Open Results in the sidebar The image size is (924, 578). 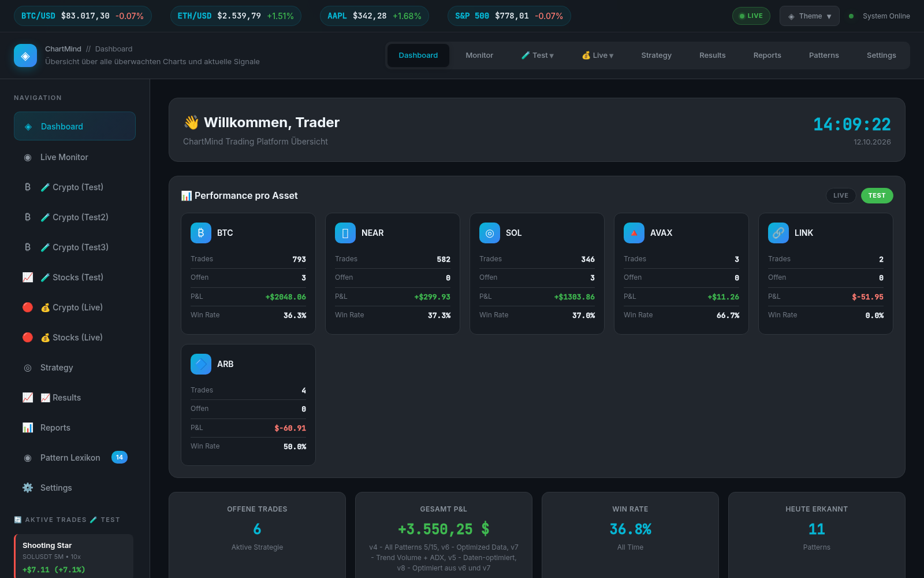(74, 398)
